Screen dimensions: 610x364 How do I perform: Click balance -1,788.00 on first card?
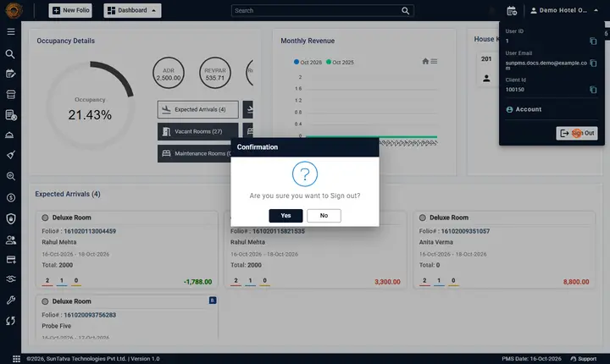pyautogui.click(x=197, y=282)
